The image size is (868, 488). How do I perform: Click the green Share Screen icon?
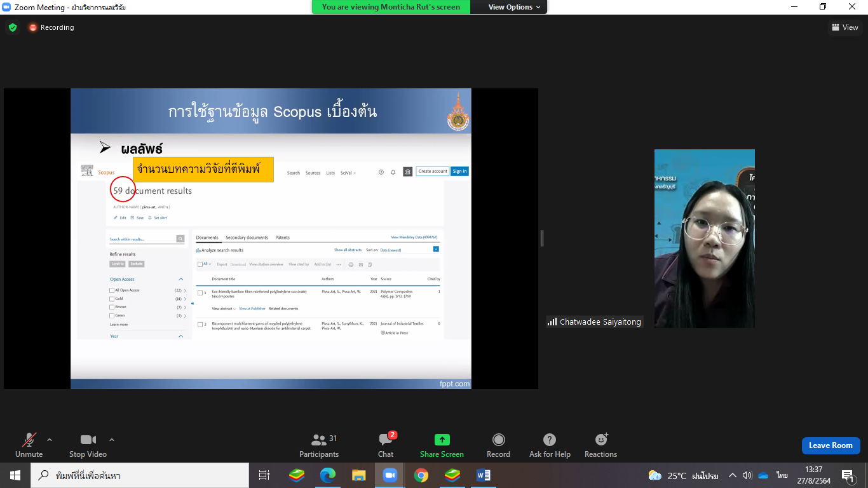[x=442, y=440]
